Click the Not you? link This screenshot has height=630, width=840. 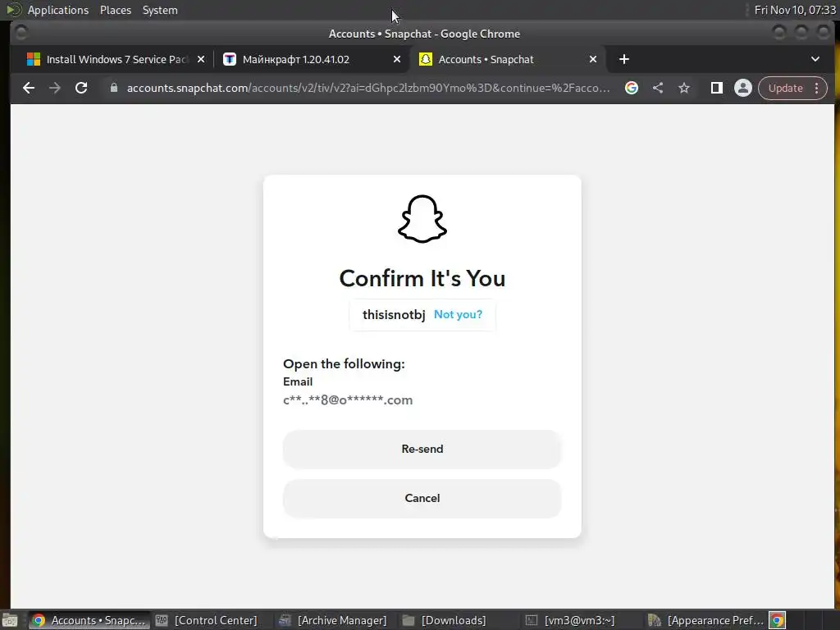[x=458, y=314]
